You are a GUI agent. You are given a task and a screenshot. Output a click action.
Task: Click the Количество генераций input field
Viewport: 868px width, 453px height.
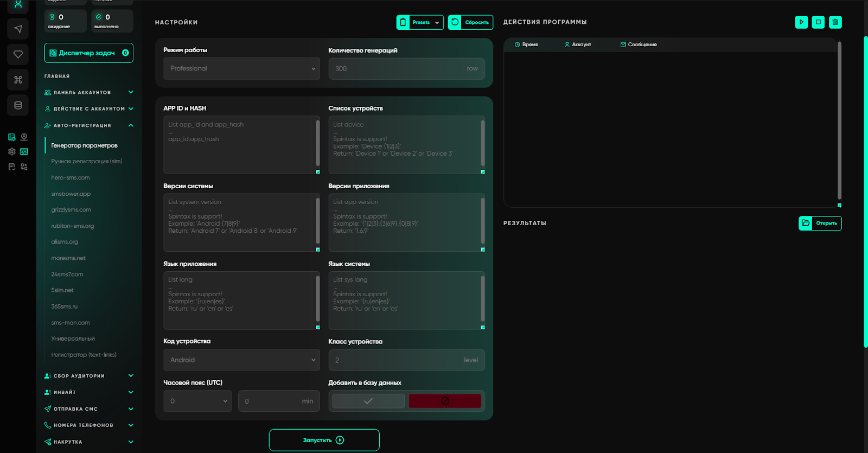399,69
